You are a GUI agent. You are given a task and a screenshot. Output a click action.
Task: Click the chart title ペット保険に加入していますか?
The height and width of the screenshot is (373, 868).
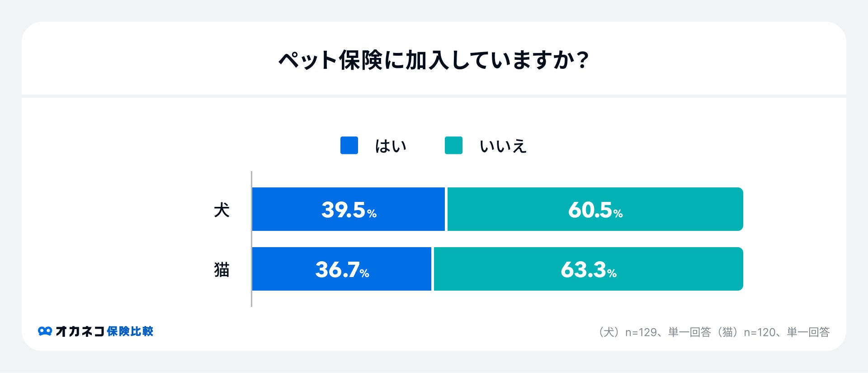434,60
